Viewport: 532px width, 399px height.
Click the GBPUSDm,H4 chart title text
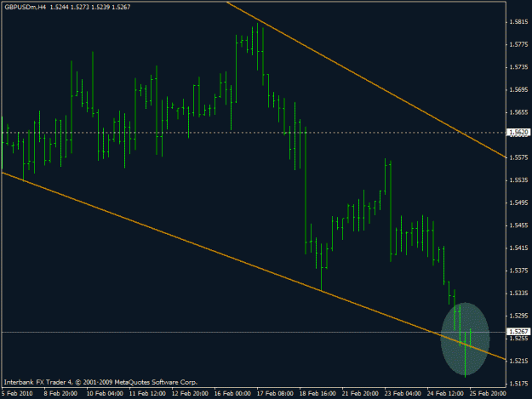pyautogui.click(x=25, y=7)
